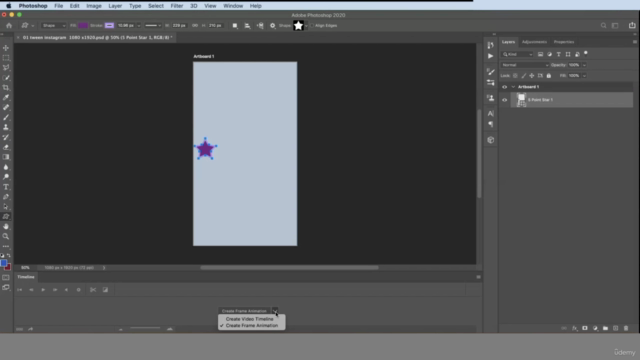This screenshot has height=360, width=640.
Task: Collapse the Artboard 1 group
Action: pos(513,87)
